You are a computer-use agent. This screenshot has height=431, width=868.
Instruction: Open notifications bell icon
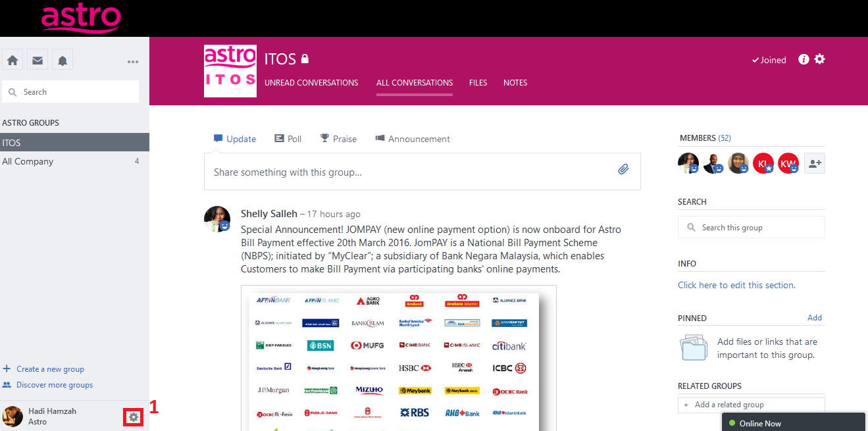tap(63, 61)
